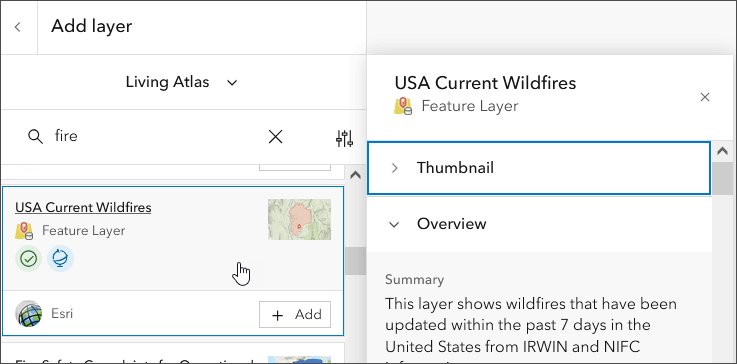
Task: Close the USA Current Wildfires details panel
Action: [705, 97]
